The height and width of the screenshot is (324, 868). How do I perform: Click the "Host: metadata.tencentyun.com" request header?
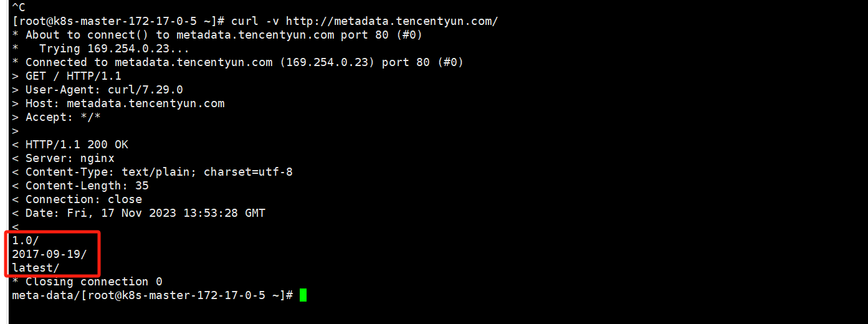pyautogui.click(x=125, y=103)
